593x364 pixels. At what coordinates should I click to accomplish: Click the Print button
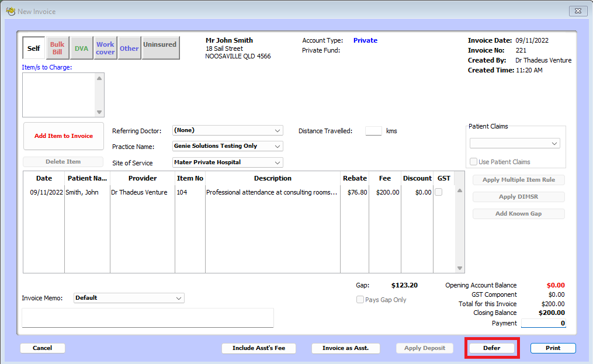552,348
